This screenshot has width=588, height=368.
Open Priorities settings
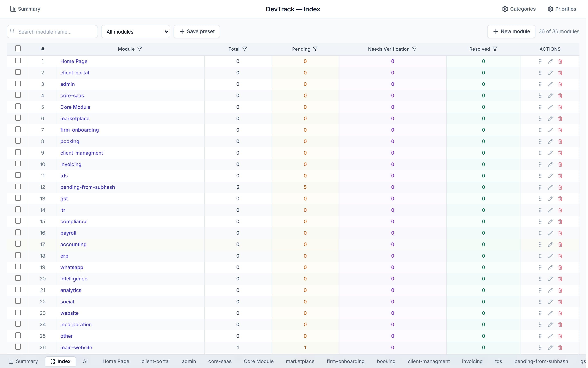click(x=561, y=9)
